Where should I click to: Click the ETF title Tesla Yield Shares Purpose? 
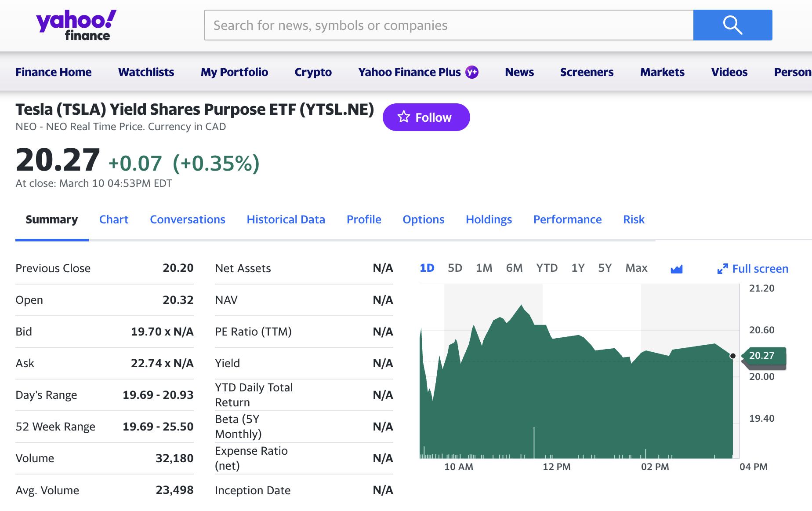tap(195, 109)
